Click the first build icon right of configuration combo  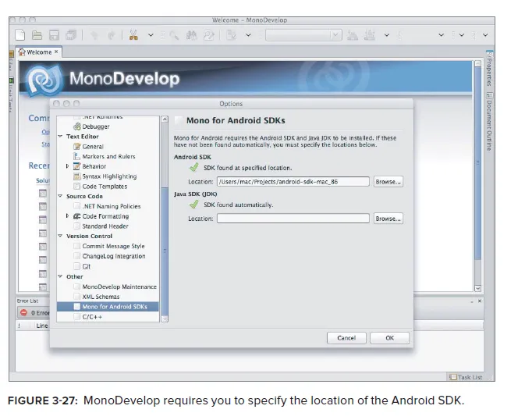coord(353,34)
